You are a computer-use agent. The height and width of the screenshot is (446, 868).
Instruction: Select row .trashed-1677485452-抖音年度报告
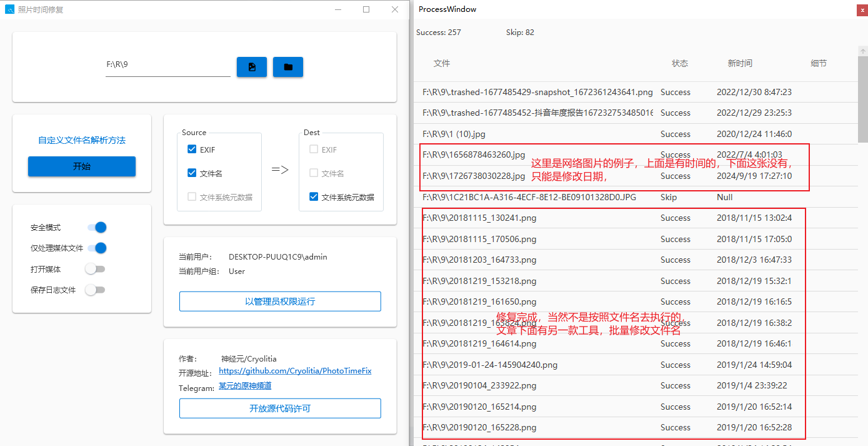click(636, 113)
